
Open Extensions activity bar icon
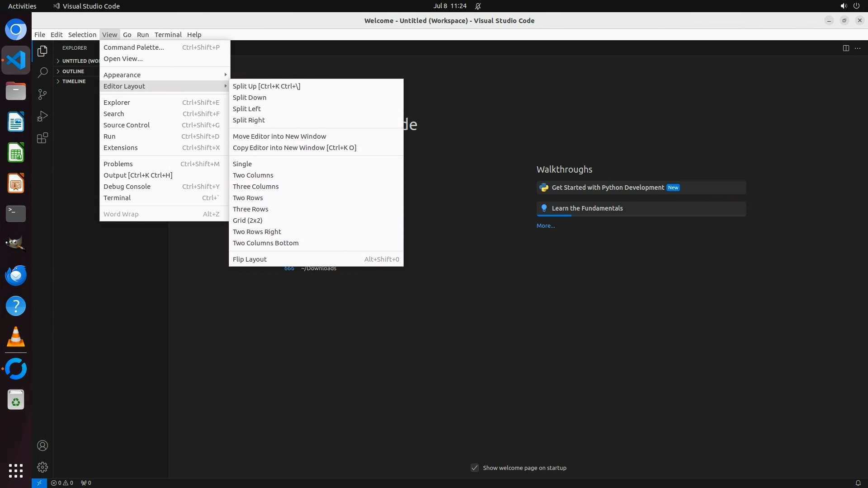tap(42, 138)
